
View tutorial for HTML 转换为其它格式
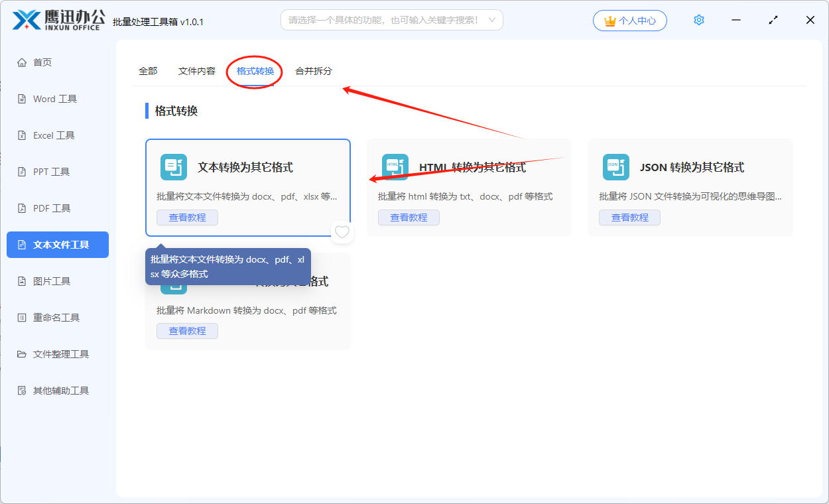(409, 218)
